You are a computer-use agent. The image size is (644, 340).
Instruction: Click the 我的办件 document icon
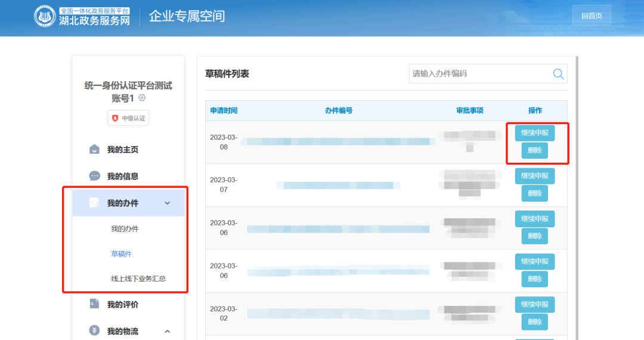tap(94, 203)
